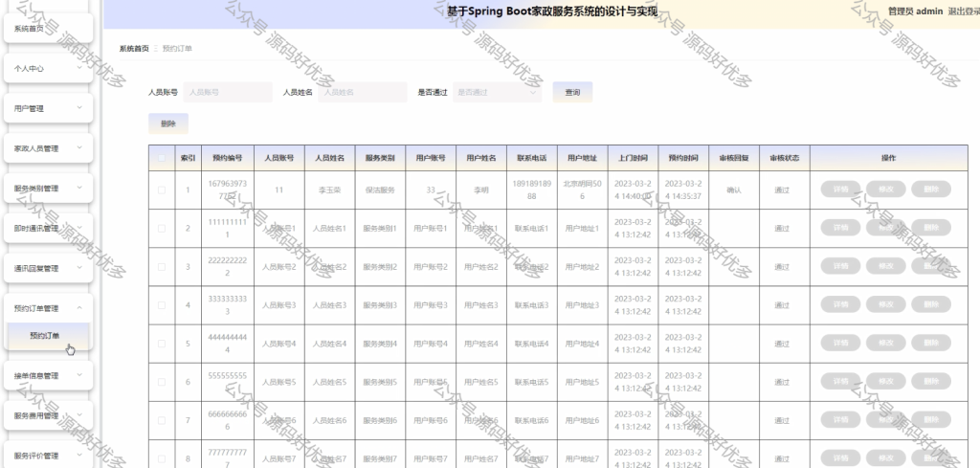The width and height of the screenshot is (980, 468).
Task: Click 删除 for the 人员姓名5 row
Action: [x=931, y=381]
